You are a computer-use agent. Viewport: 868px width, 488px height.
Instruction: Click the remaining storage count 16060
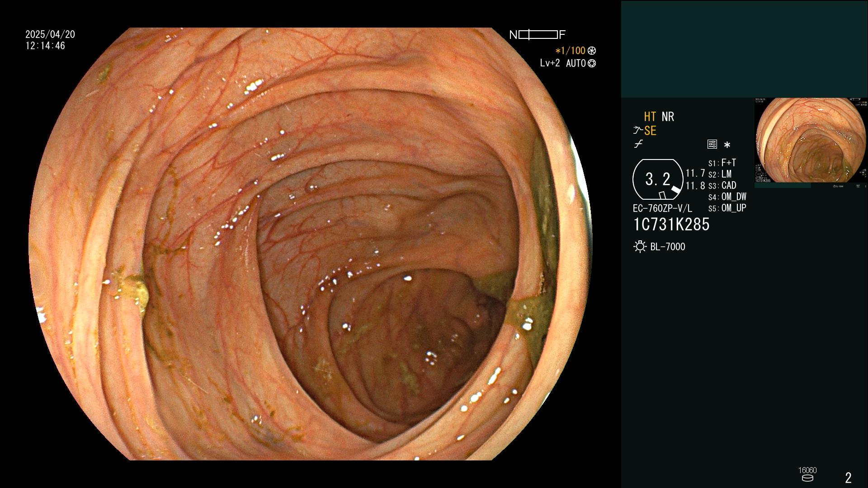(x=807, y=470)
